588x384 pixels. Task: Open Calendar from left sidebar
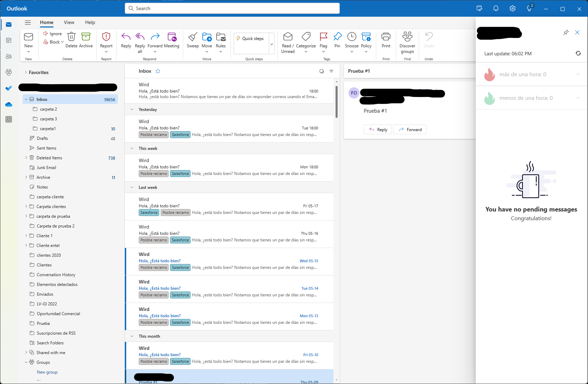(x=9, y=40)
